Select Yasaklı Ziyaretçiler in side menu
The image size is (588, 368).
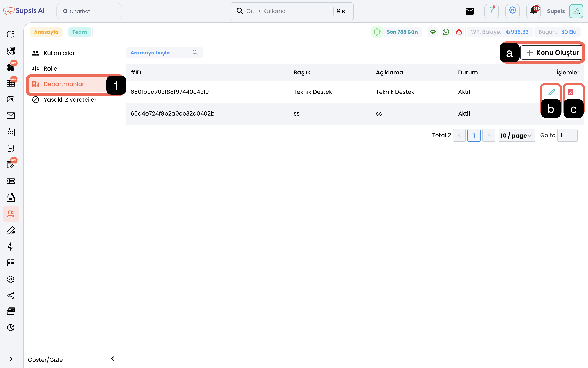click(x=70, y=100)
